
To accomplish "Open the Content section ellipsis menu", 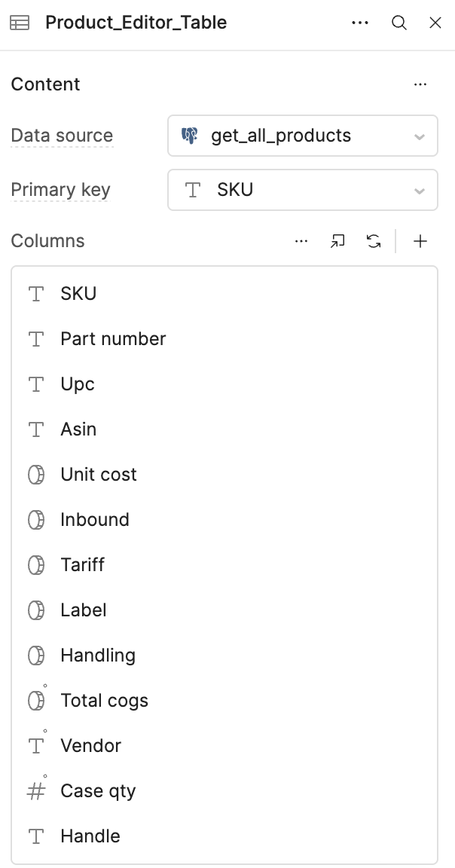I will 420,84.
